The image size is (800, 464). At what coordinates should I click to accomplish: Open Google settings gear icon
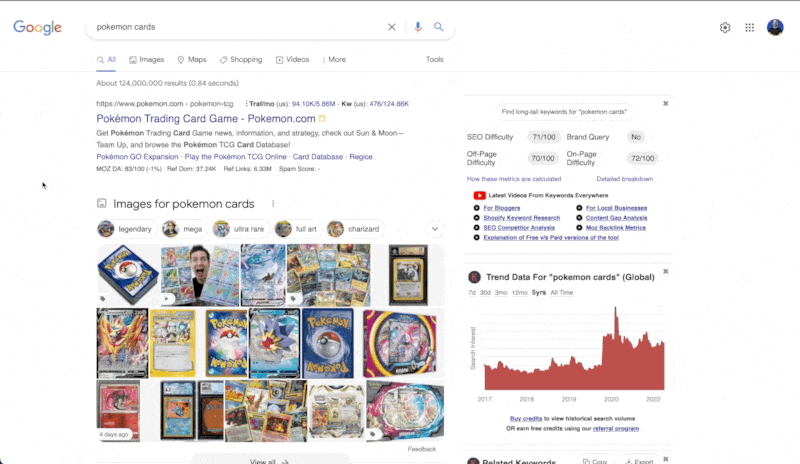click(725, 28)
